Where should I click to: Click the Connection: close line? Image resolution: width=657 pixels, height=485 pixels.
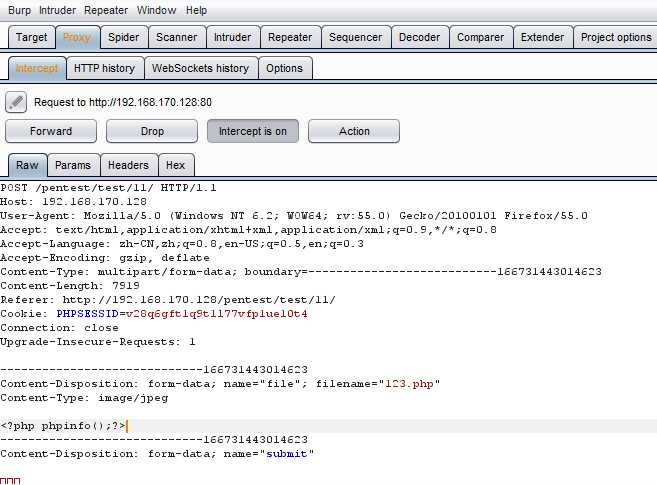(59, 328)
